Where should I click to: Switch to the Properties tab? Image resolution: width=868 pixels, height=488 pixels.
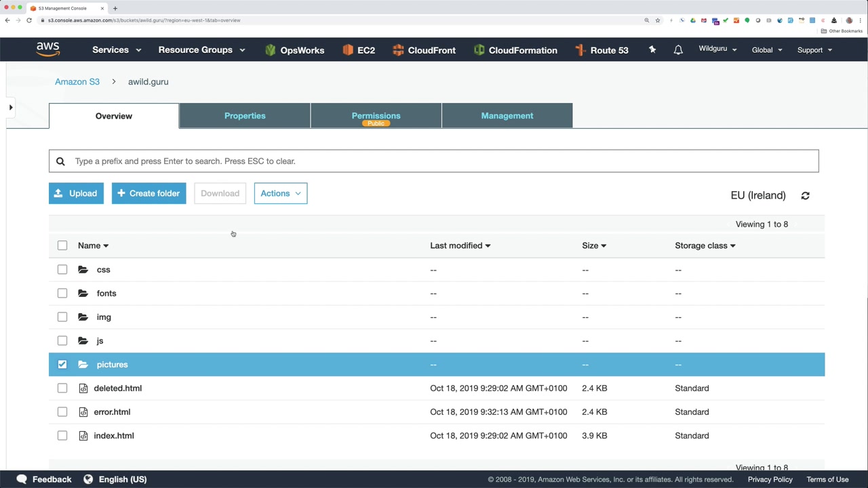(245, 116)
